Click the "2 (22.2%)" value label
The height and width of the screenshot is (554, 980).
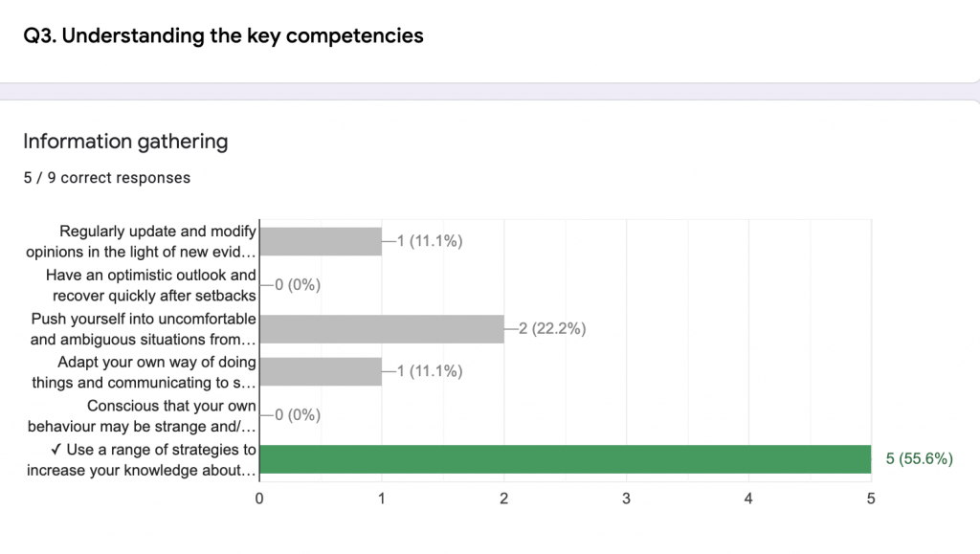552,328
